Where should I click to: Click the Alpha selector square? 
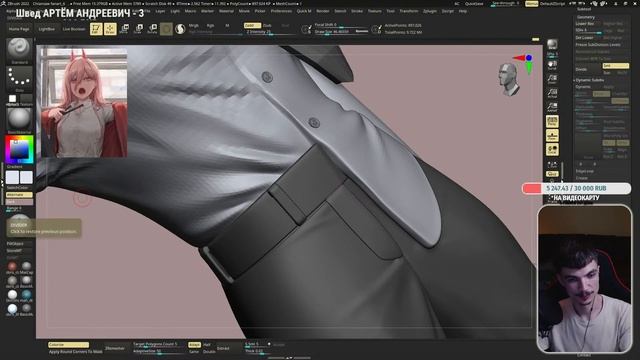click(x=13, y=98)
